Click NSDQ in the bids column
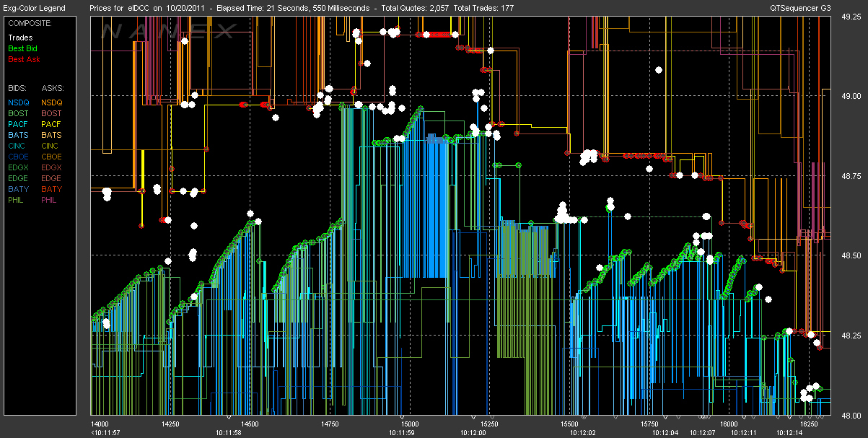This screenshot has height=438, width=868. (19, 102)
